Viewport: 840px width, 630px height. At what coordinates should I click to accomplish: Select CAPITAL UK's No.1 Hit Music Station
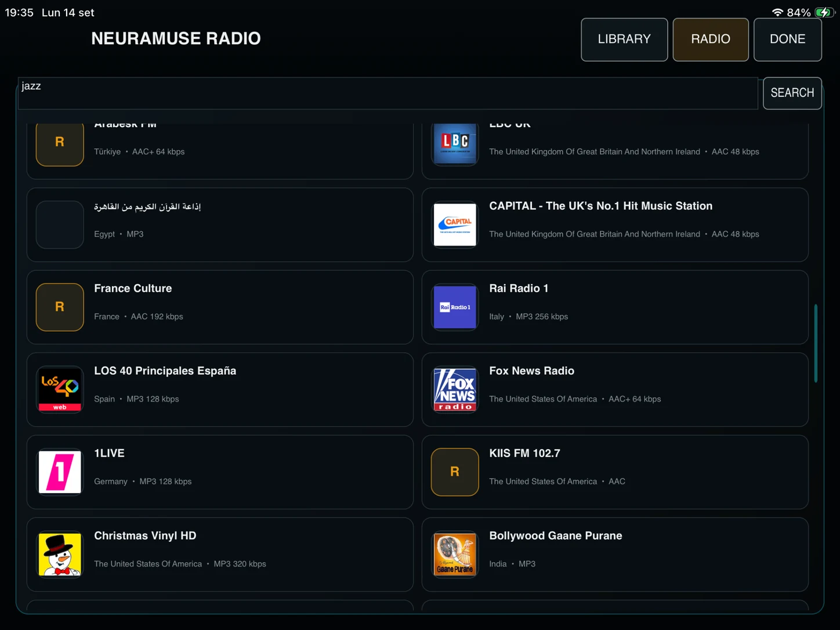coord(615,225)
